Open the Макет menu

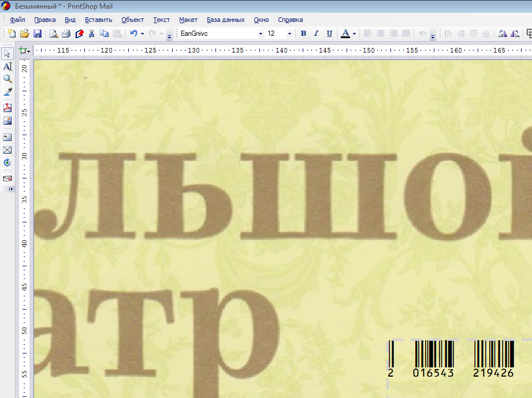(x=188, y=20)
